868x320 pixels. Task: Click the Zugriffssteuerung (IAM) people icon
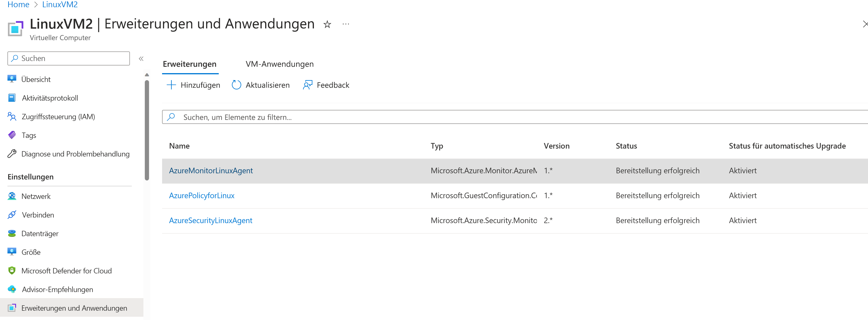tap(12, 116)
